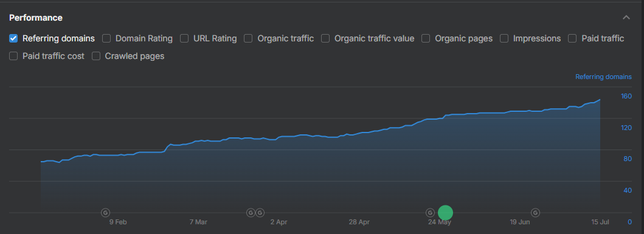Click the green dot marker near 24 May

pos(445,213)
